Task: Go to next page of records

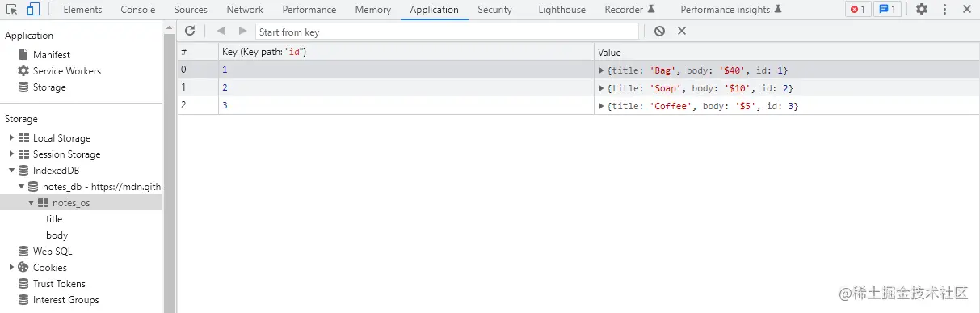Action: click(x=242, y=31)
